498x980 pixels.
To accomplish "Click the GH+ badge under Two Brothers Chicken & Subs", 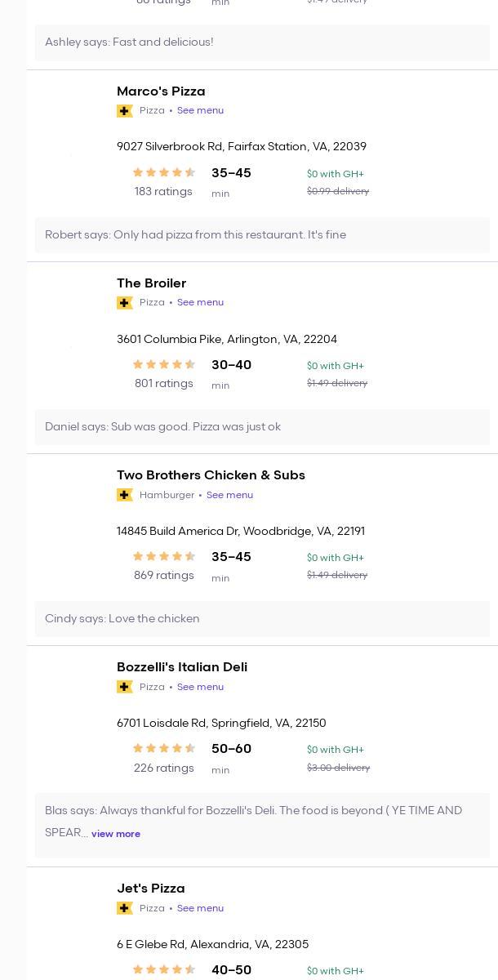I will 125,495.
